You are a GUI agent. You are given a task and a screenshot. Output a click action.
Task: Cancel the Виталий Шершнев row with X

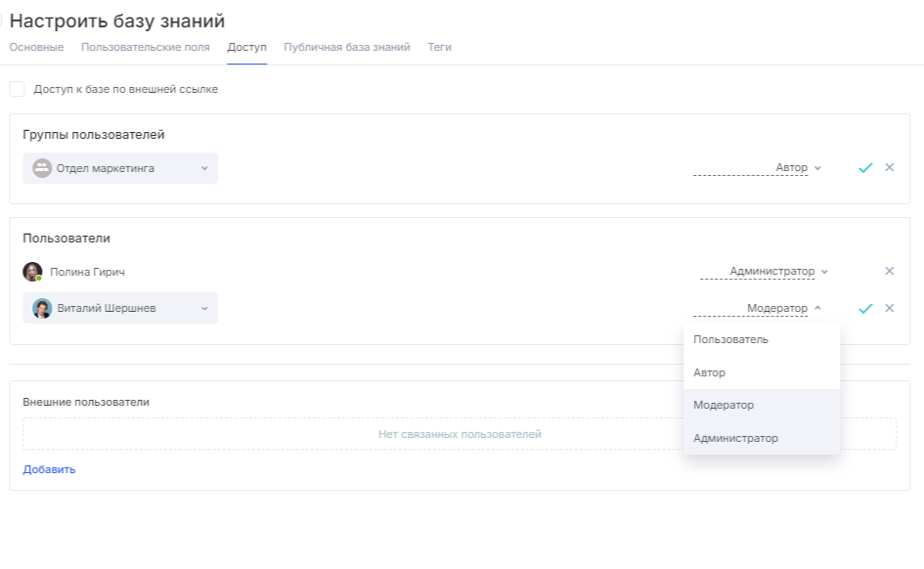coord(889,308)
